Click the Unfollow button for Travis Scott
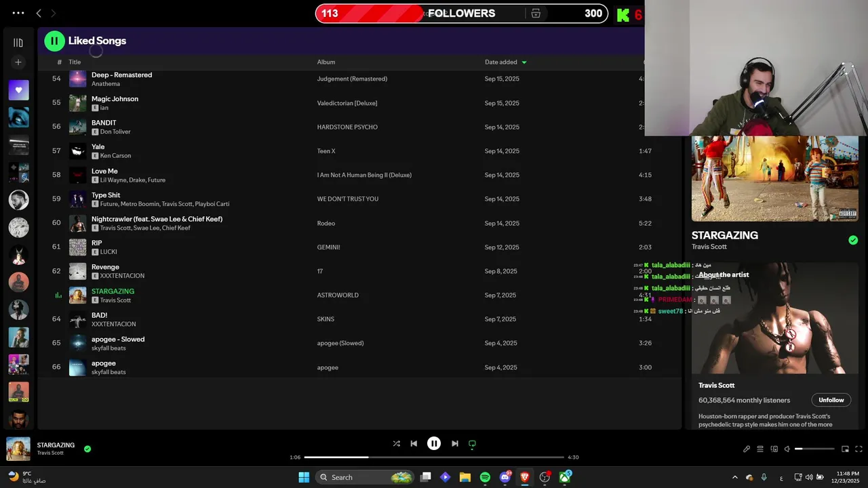The image size is (868, 488). tap(831, 400)
